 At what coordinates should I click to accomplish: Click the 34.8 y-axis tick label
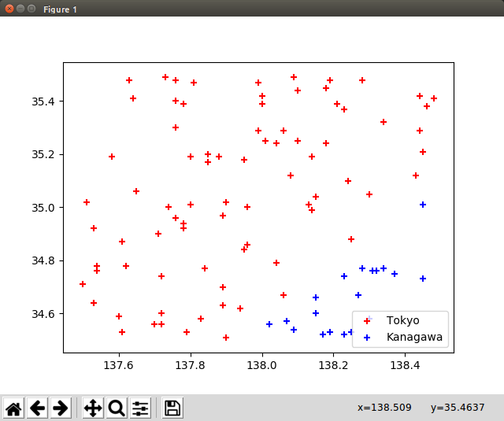[x=43, y=260]
